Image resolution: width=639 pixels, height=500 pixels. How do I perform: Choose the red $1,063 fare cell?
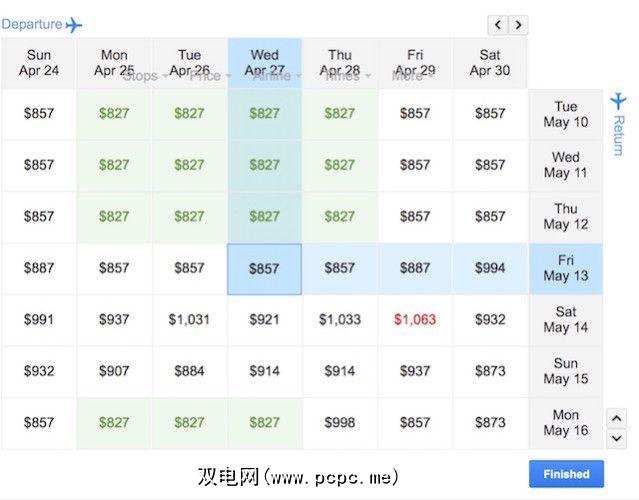415,319
